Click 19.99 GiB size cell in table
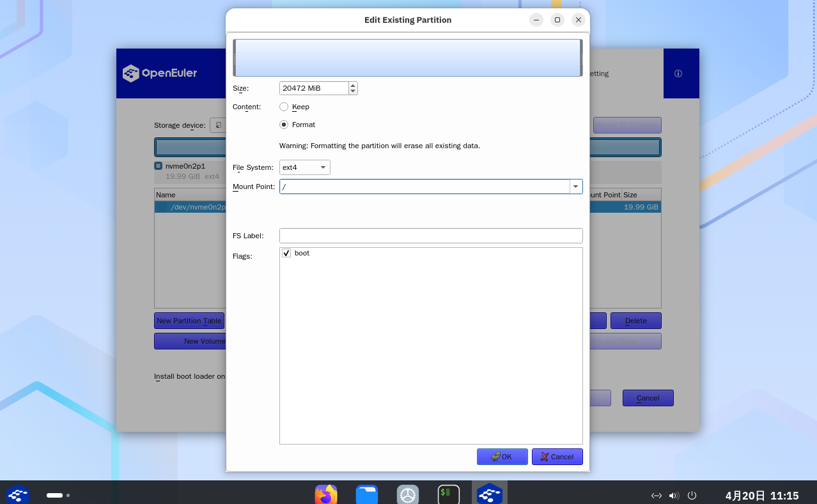This screenshot has width=817, height=504. pyautogui.click(x=641, y=207)
